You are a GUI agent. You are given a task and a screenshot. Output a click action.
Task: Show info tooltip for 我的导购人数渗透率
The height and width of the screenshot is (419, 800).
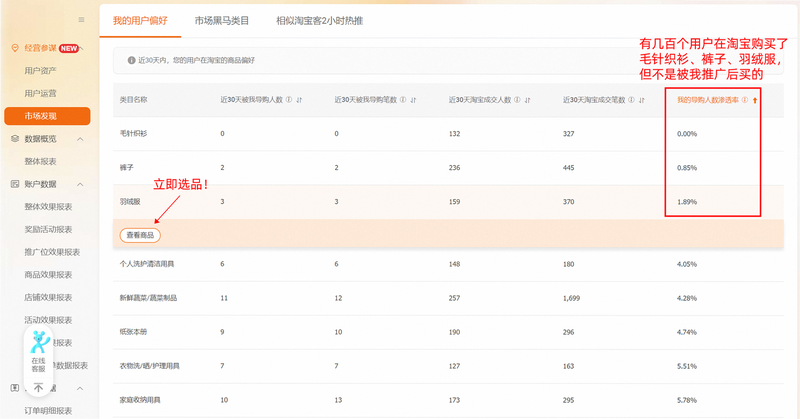coord(745,100)
